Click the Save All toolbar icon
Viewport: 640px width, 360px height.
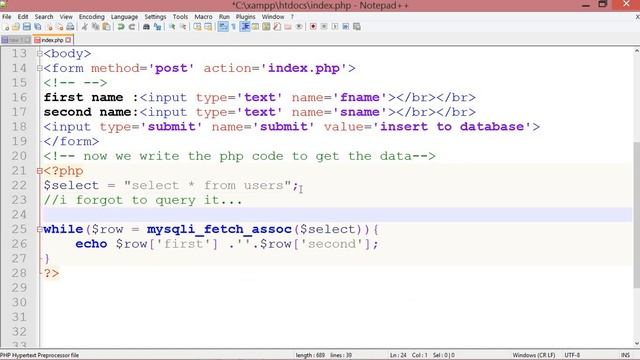(x=38, y=27)
